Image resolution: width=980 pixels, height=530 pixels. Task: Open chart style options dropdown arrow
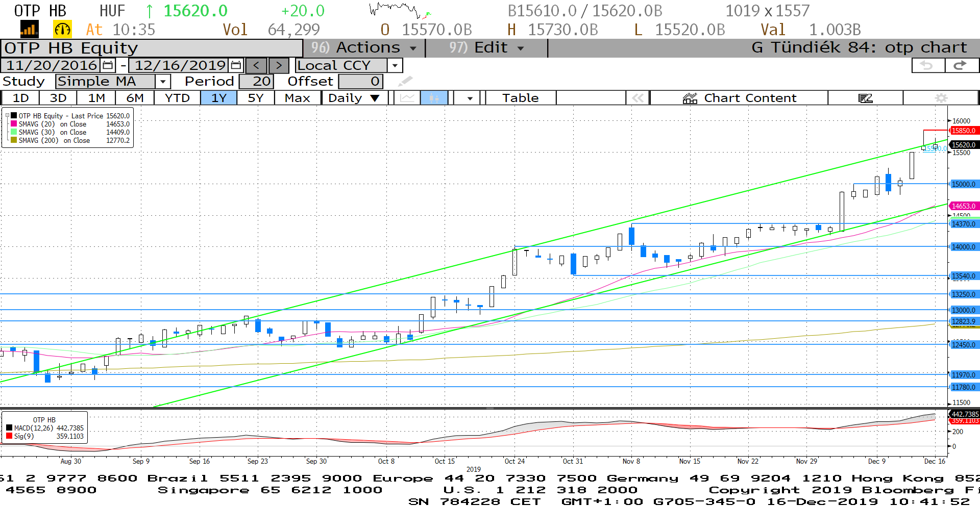point(470,98)
